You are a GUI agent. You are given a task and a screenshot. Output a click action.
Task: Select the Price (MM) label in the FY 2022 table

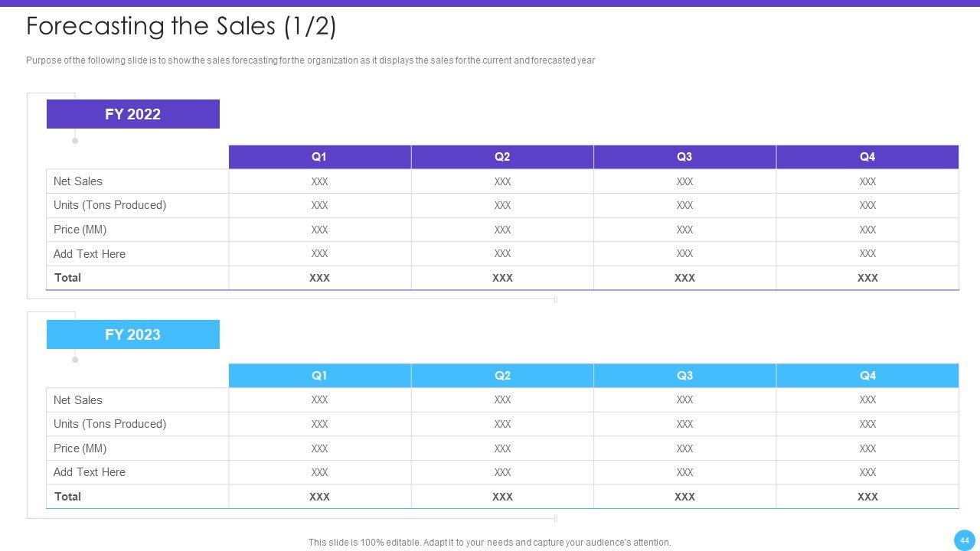80,230
